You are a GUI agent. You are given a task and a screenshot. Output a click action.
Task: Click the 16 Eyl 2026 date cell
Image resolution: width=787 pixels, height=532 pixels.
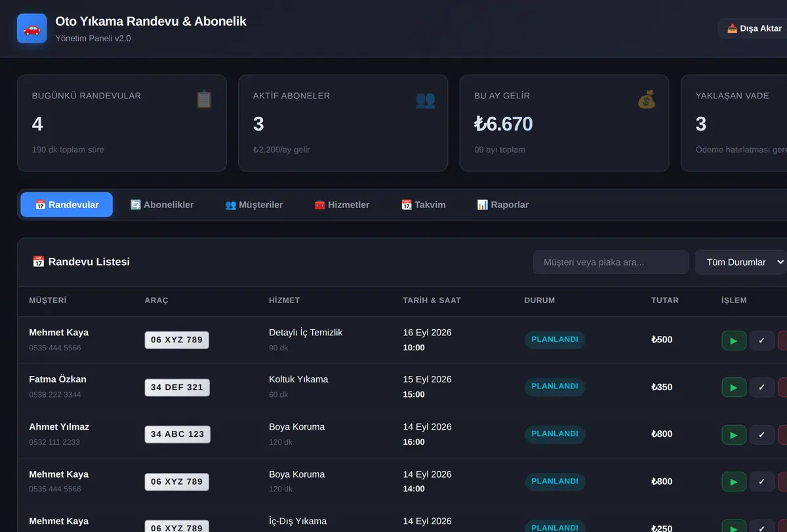(x=428, y=333)
